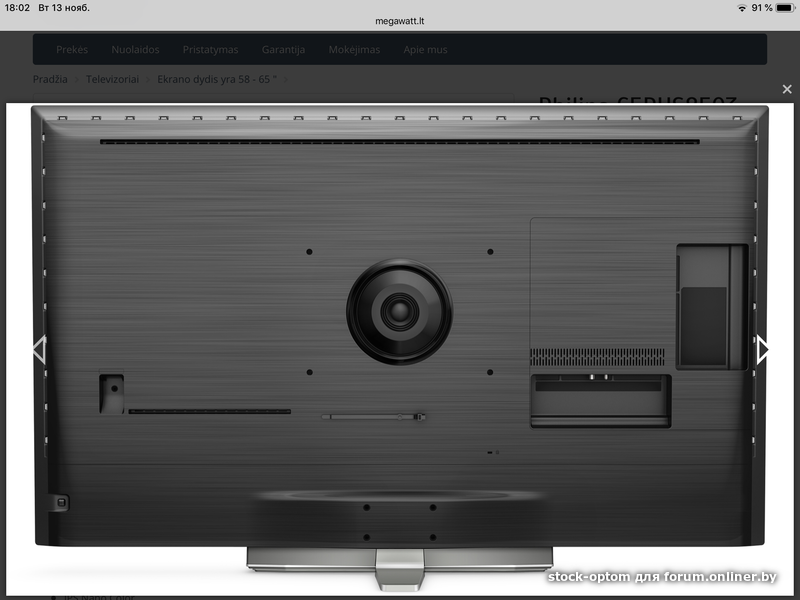Viewport: 800px width, 600px height.
Task: Open the Garantija menu item
Action: point(283,49)
